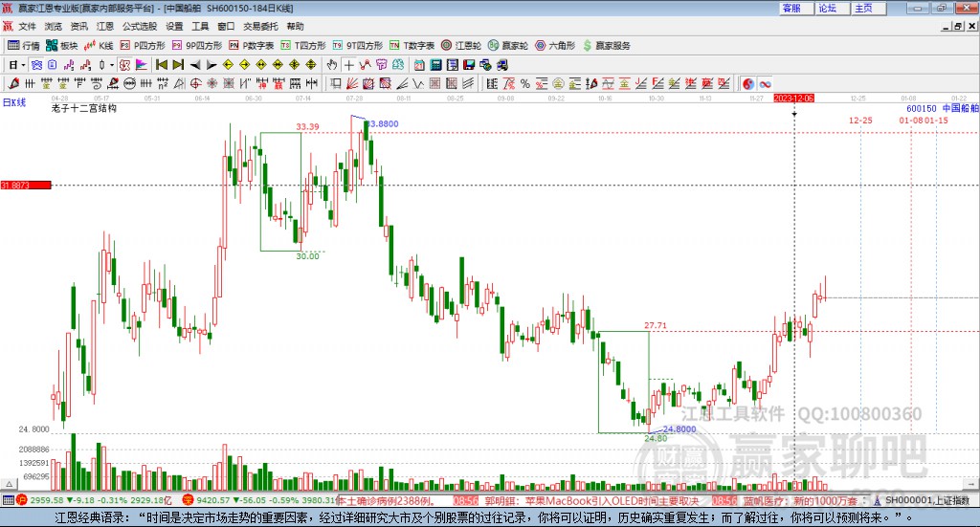This screenshot has width=980, height=527.
Task: Jump to last bar with skip-forward icon
Action: click(x=178, y=65)
